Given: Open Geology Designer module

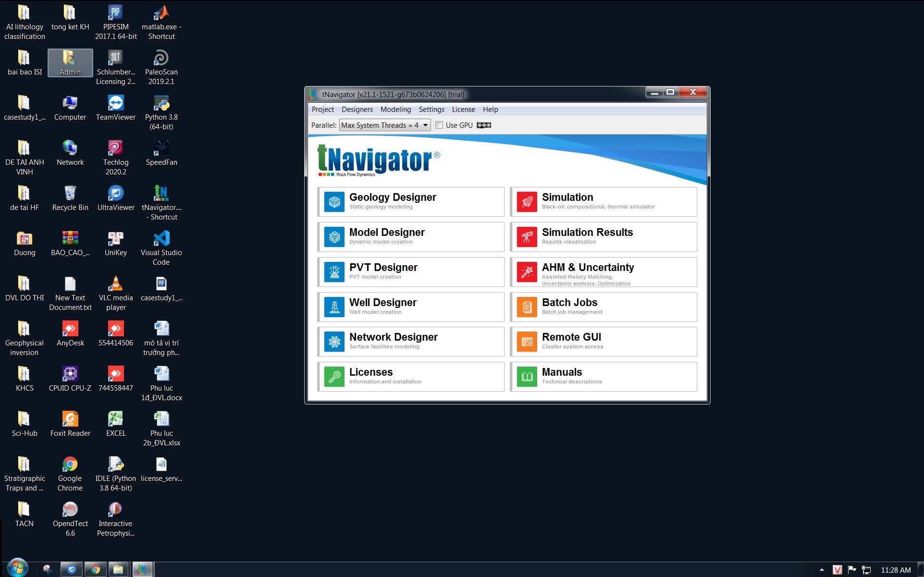Looking at the screenshot, I should pyautogui.click(x=411, y=202).
